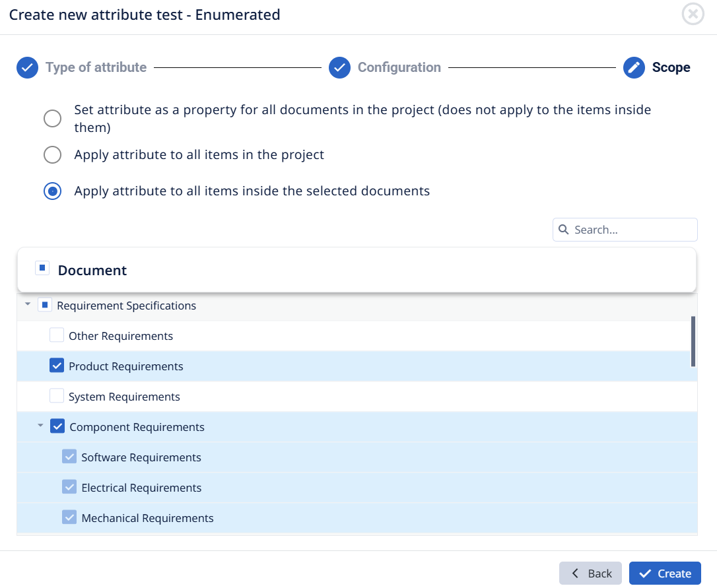The height and width of the screenshot is (588, 717).
Task: Click Create to finish the attribute
Action: coord(665,573)
